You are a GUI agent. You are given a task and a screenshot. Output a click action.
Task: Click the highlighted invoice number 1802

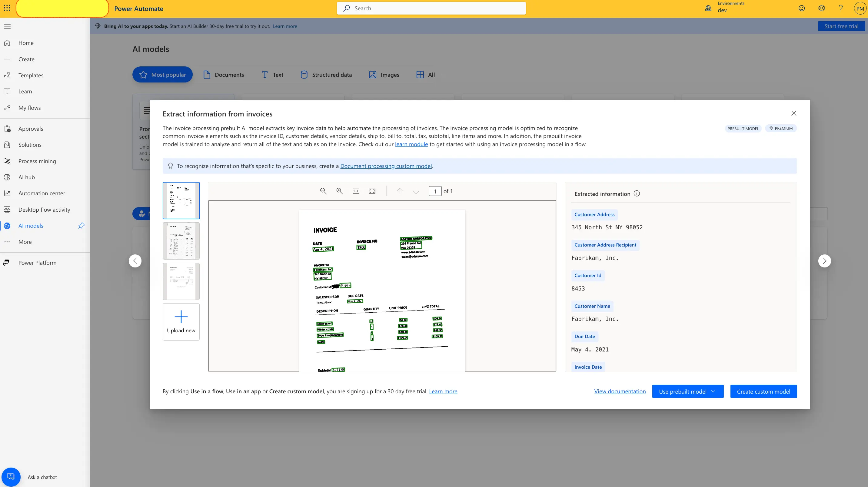point(361,247)
